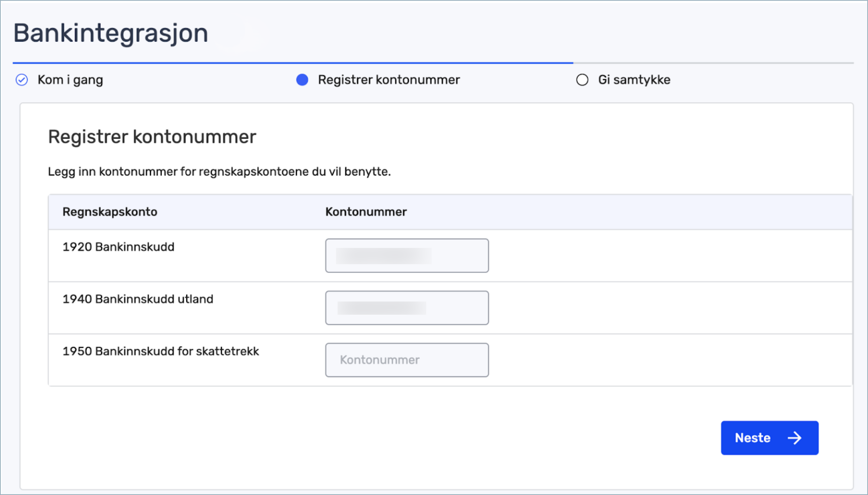The width and height of the screenshot is (868, 495).
Task: Click the Legg inn kontonummer instruction text
Action: click(219, 172)
